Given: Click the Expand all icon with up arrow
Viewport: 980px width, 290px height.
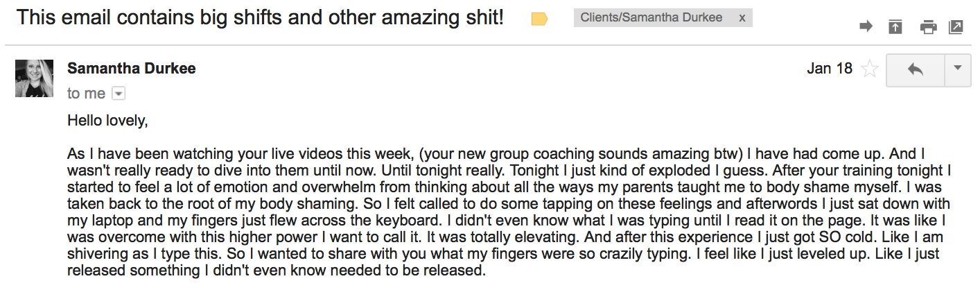Looking at the screenshot, I should click(x=895, y=27).
